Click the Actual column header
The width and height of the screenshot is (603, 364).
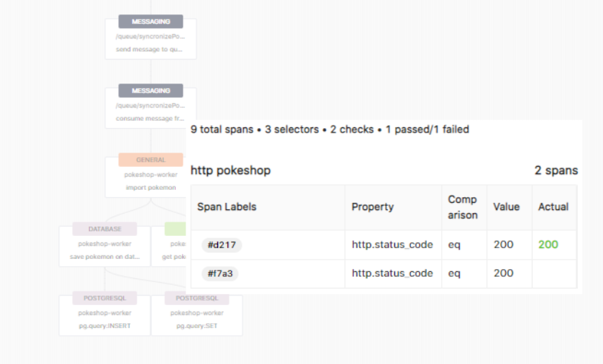click(x=553, y=206)
